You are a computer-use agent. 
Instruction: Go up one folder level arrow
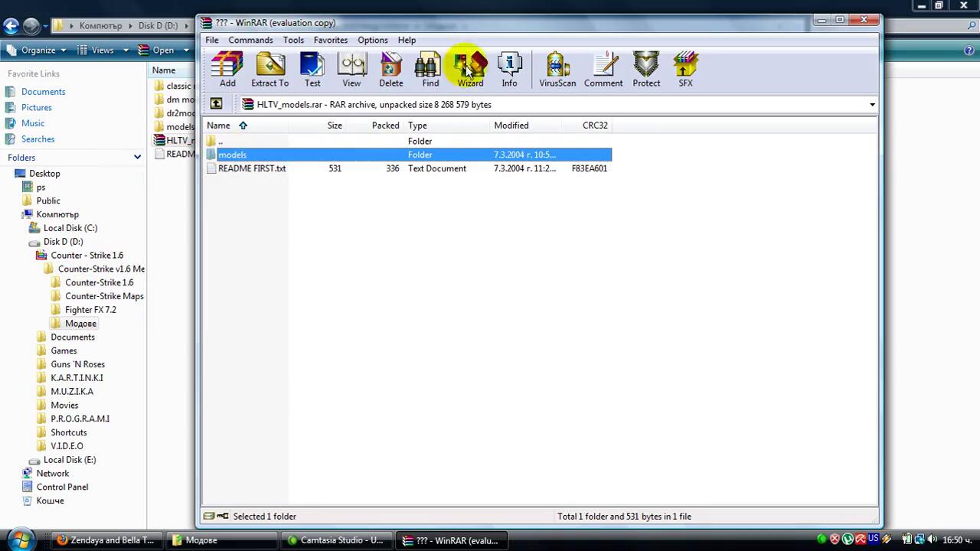click(217, 104)
